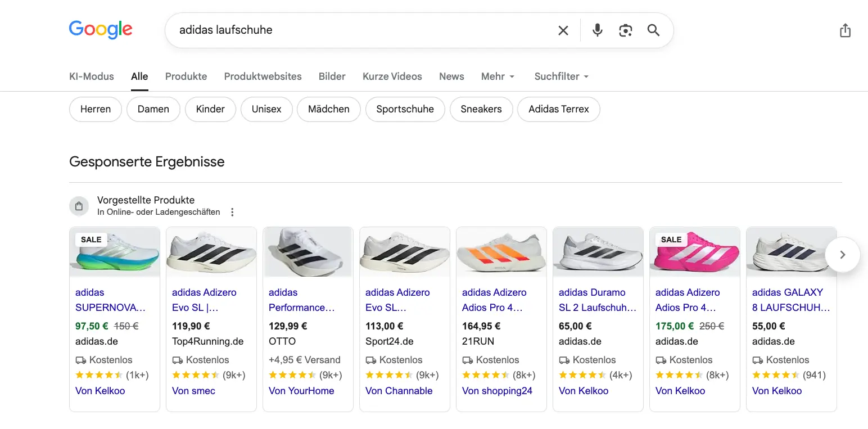Apply the Adidas Terrex filter chip

coord(559,109)
